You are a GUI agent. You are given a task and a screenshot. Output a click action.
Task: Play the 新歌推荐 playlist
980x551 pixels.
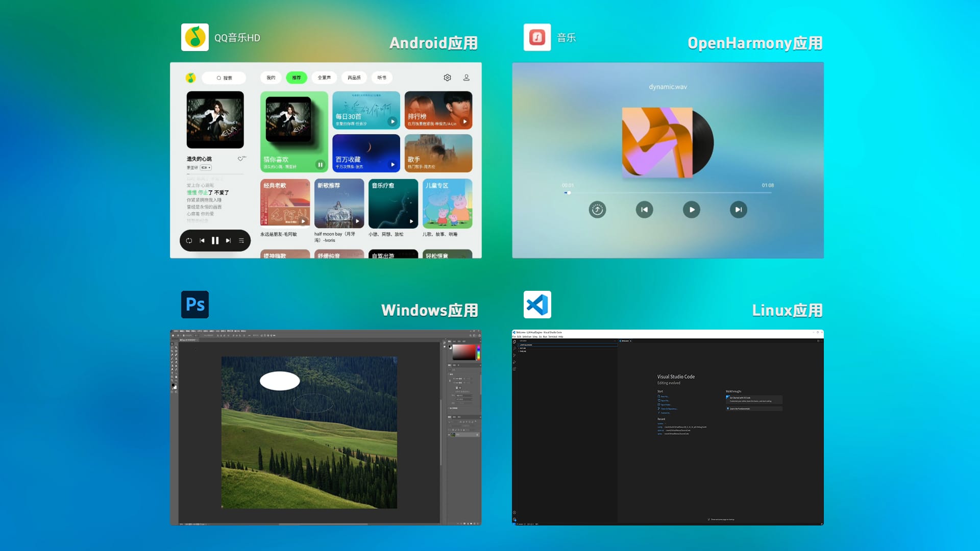click(x=357, y=221)
